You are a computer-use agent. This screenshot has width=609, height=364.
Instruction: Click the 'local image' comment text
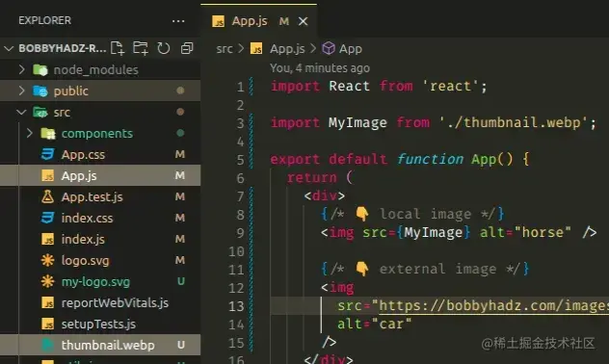(425, 214)
